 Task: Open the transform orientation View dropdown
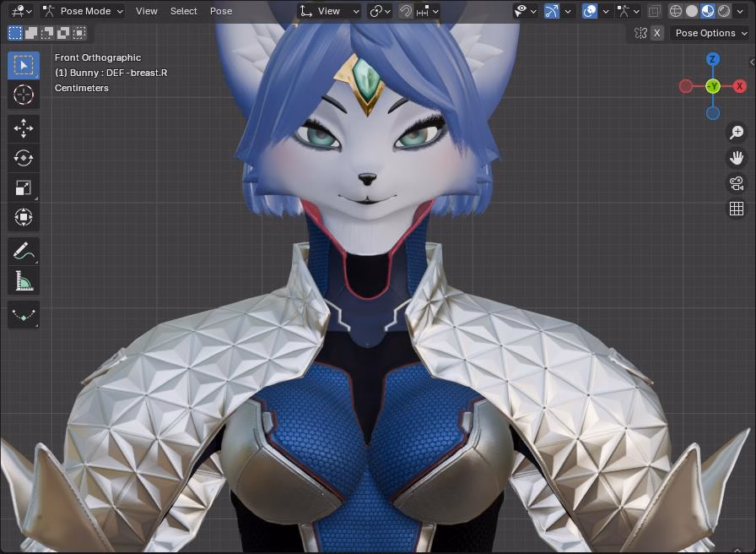[329, 11]
